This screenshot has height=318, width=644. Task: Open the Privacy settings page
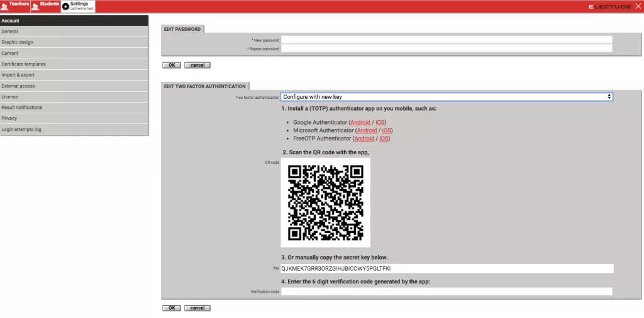pyautogui.click(x=74, y=118)
